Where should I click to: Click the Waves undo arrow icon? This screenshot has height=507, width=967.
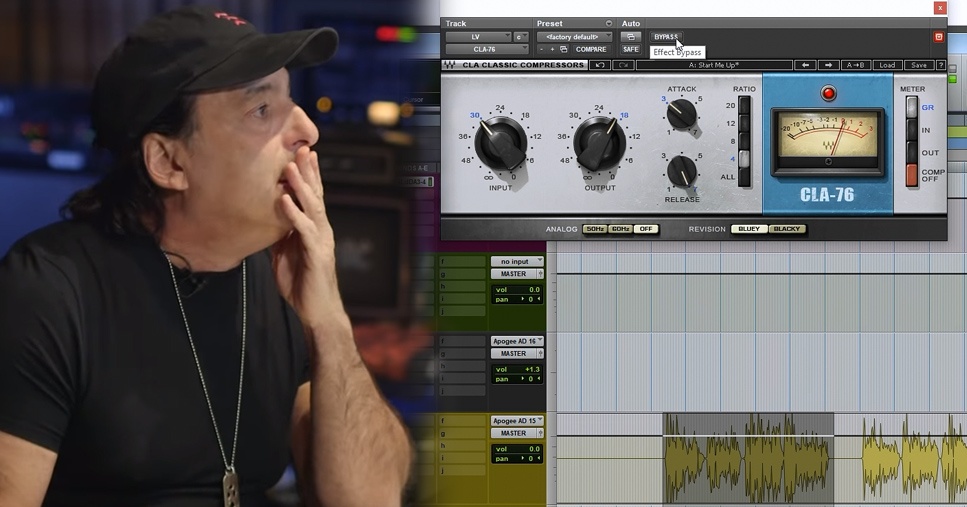(600, 65)
